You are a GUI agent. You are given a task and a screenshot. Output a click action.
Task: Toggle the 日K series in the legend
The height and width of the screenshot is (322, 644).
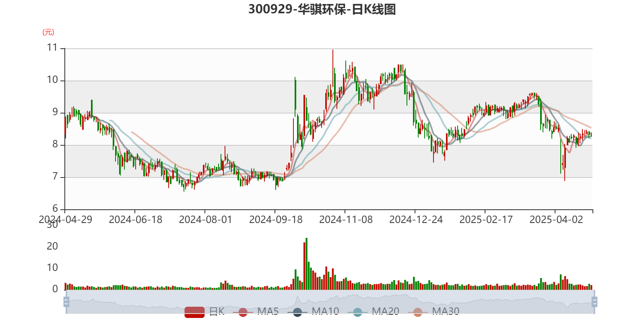pos(204,312)
